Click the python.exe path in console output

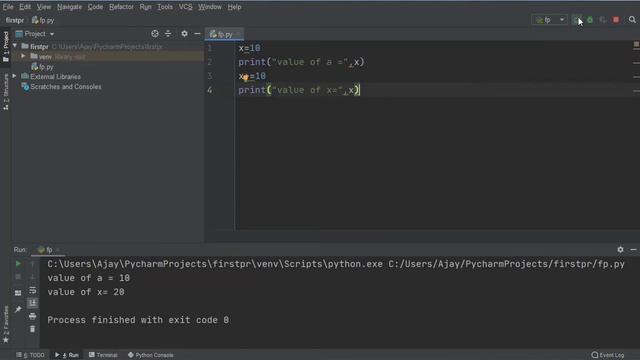(215, 264)
